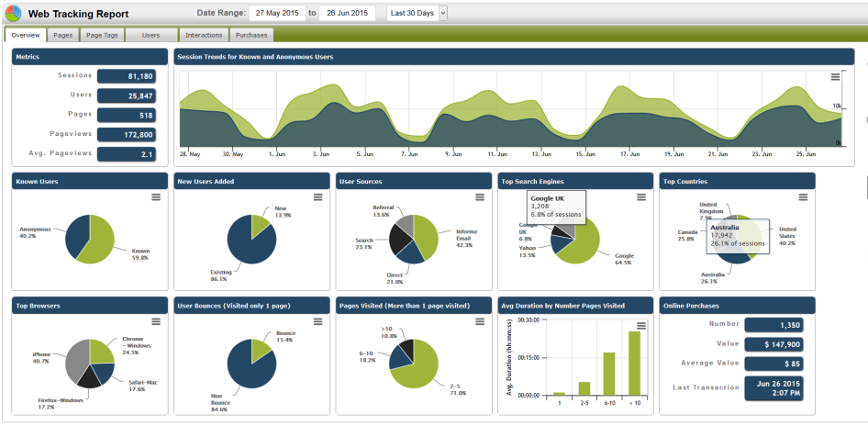Click the Average Value $ 85 box
Viewport: 868px width, 426px height.
coord(773,364)
